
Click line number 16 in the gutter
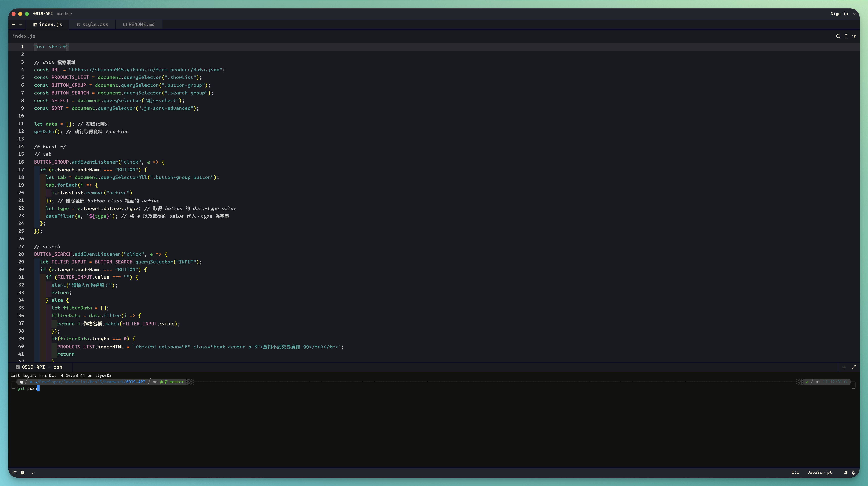(21, 162)
